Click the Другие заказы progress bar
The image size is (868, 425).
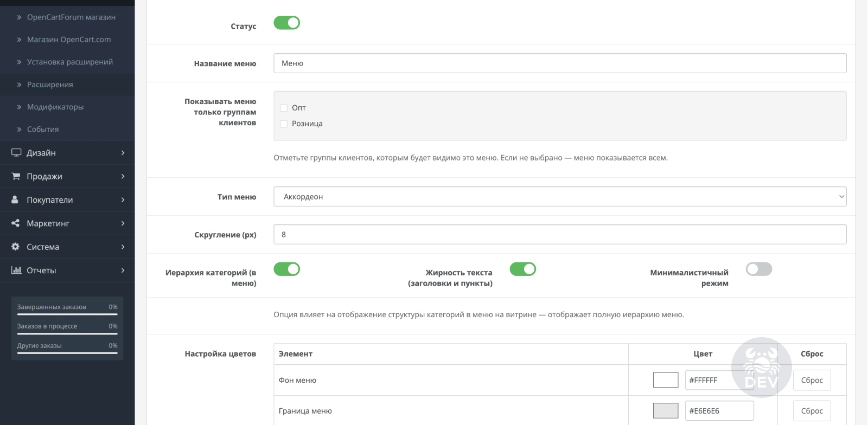67,353
